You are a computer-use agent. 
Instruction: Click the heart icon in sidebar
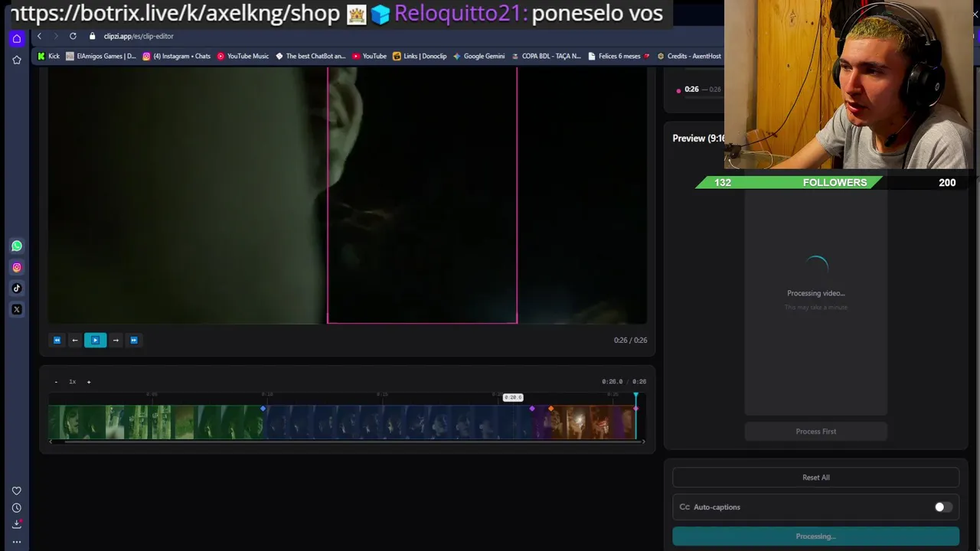coord(16,491)
